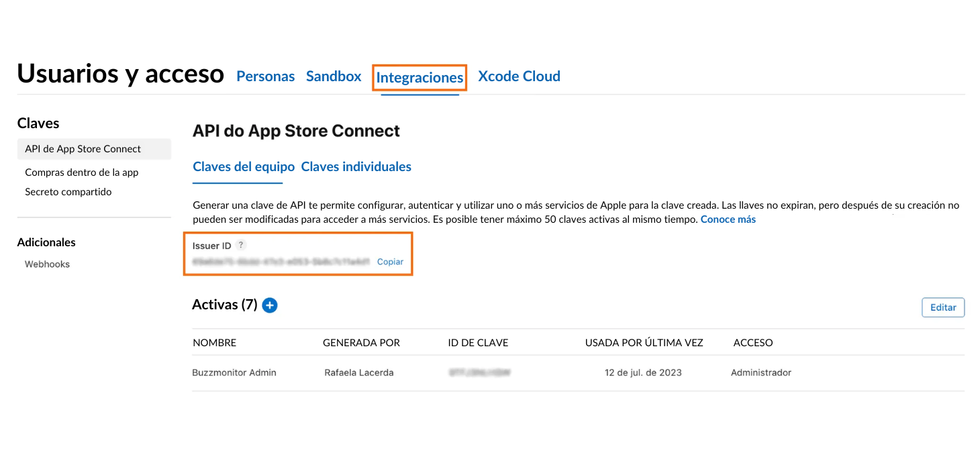Switch to Claves individuales tab
980x465 pixels.
pos(356,167)
